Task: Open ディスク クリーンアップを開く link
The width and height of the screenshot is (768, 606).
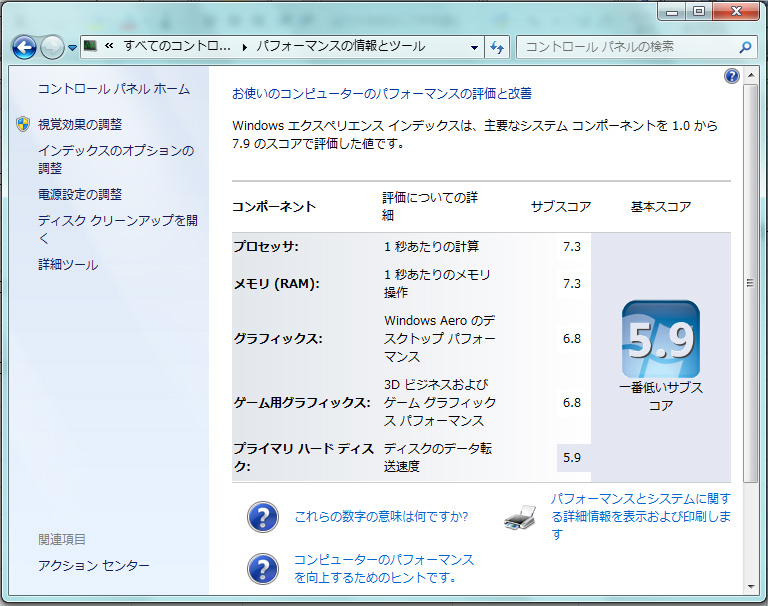Action: [x=118, y=229]
